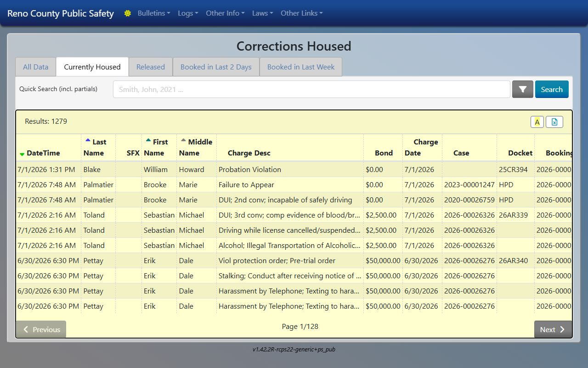
Task: Click the green sort arrow beside DateTime
Action: click(x=22, y=154)
